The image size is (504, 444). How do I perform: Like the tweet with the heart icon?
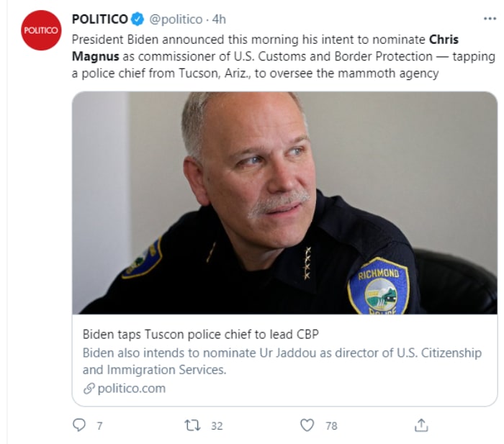click(x=307, y=425)
